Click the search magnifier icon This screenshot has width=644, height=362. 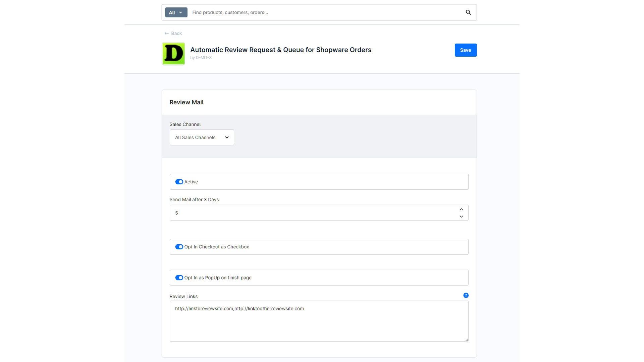(x=468, y=12)
